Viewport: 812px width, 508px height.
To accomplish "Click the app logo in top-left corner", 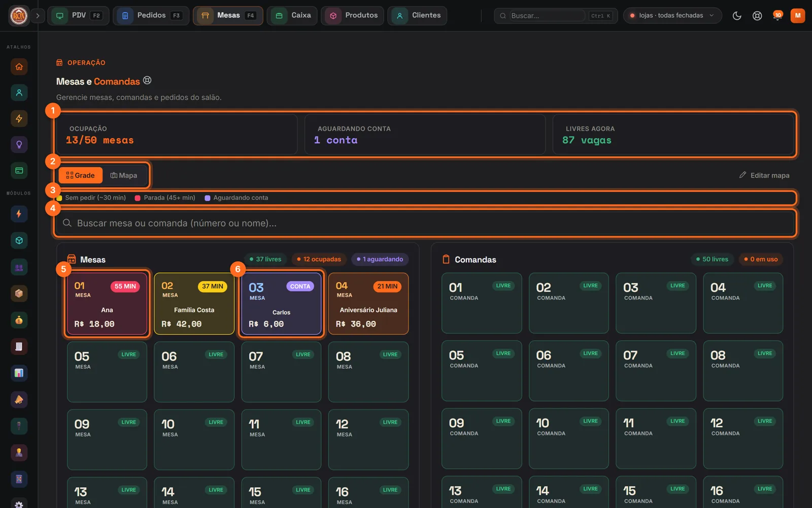I will 19,16.
